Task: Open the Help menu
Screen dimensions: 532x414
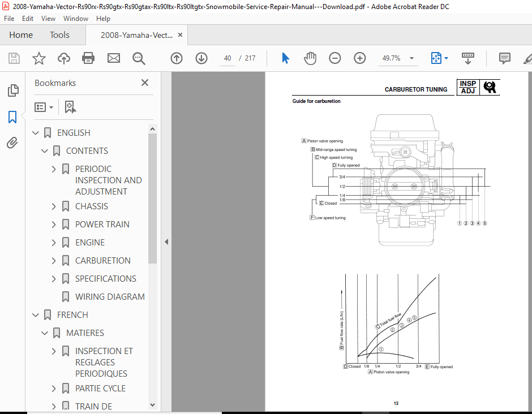Action: 103,19
